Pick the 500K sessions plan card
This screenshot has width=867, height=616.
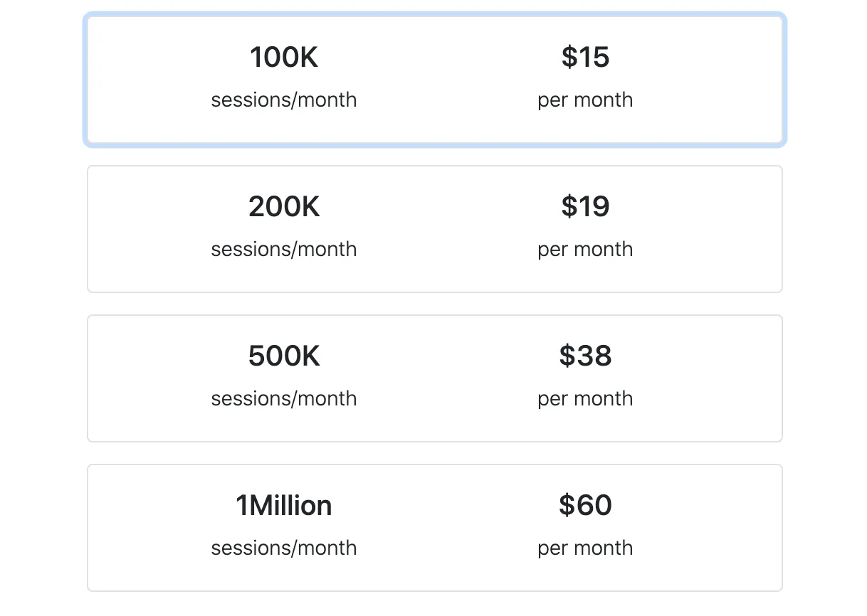(x=435, y=378)
